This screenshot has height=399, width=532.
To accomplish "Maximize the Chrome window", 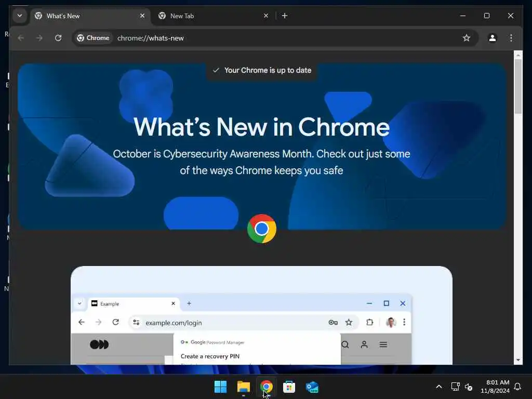I will 486,16.
